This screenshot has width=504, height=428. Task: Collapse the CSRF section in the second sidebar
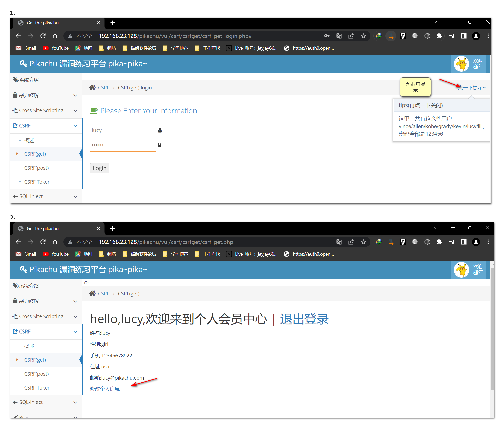[x=46, y=332]
